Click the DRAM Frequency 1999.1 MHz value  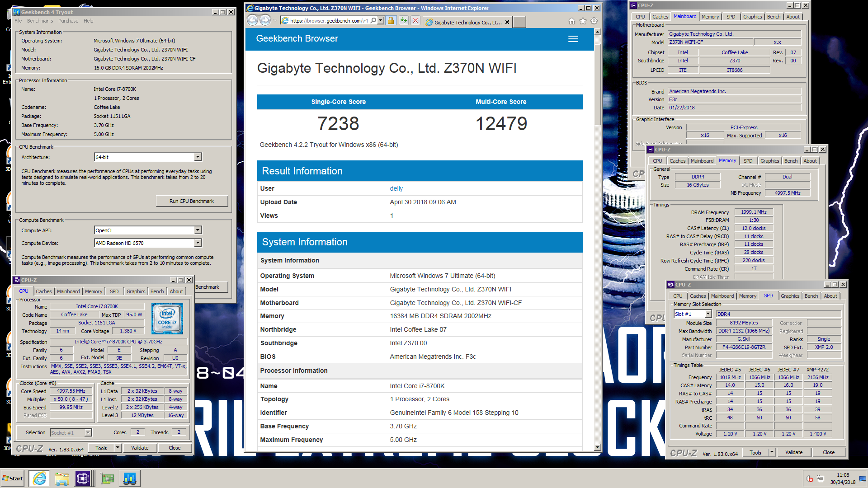coord(754,212)
